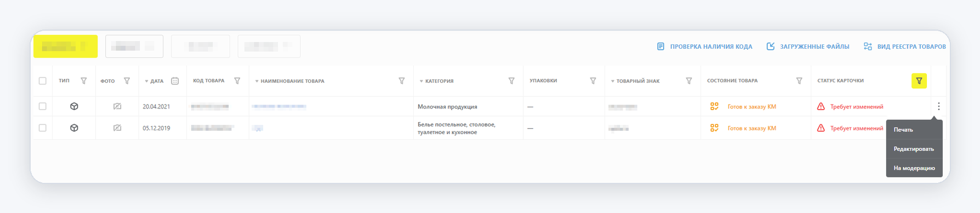Open Загруженные файлы list
Screen dimensions: 980x213
[x=814, y=47]
